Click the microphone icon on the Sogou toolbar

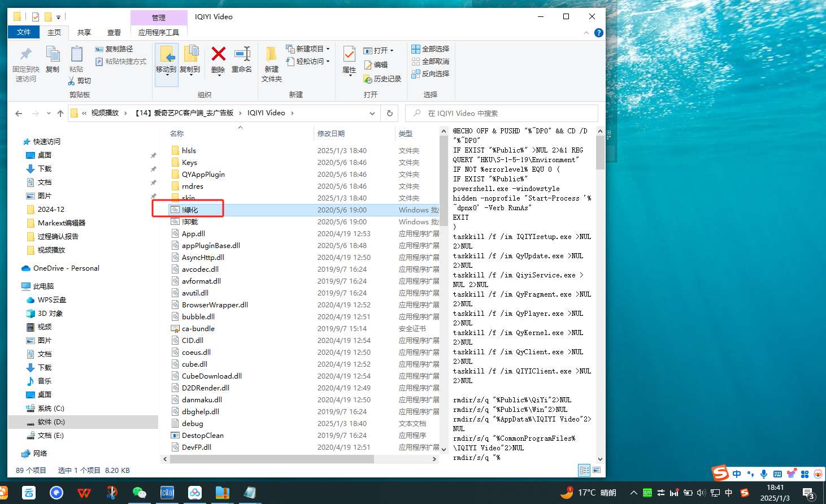(x=764, y=474)
